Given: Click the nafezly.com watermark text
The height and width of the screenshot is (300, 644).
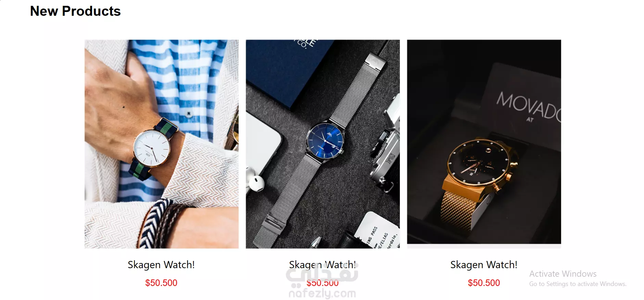Looking at the screenshot, I should [x=322, y=293].
